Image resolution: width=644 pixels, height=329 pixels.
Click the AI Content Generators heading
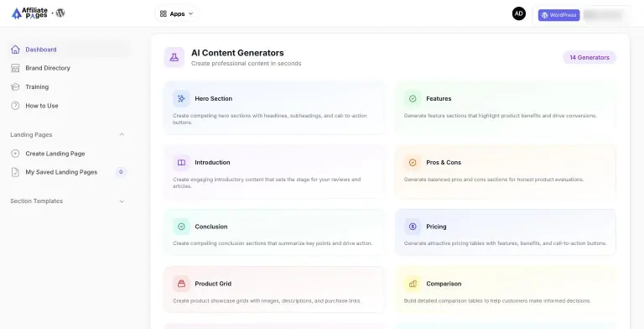(x=237, y=53)
